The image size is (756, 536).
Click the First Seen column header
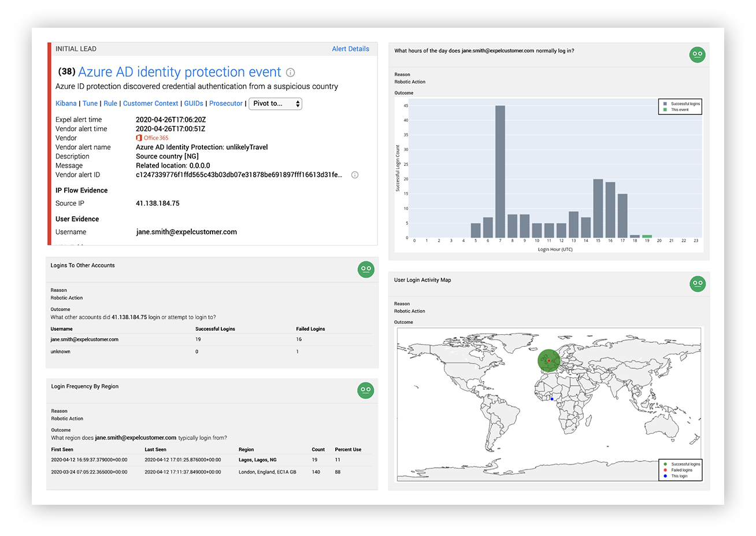[x=62, y=449]
